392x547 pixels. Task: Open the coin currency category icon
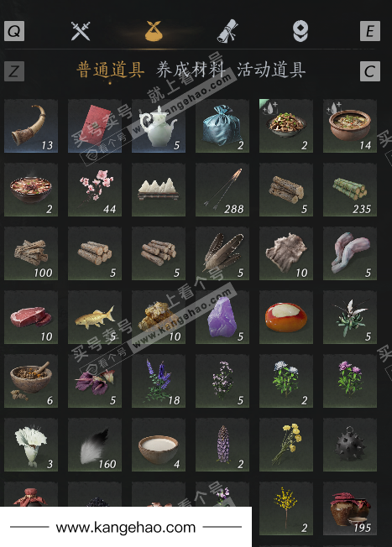(x=301, y=31)
